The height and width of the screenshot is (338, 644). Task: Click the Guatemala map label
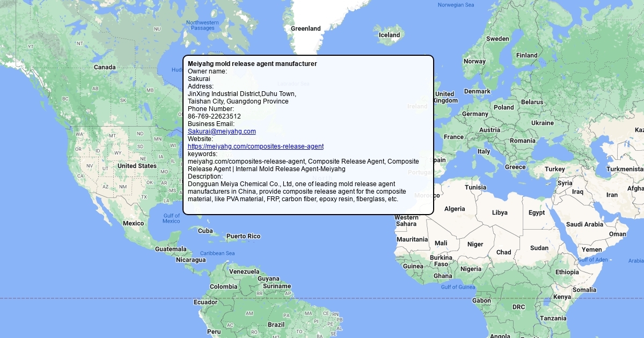[x=171, y=249]
